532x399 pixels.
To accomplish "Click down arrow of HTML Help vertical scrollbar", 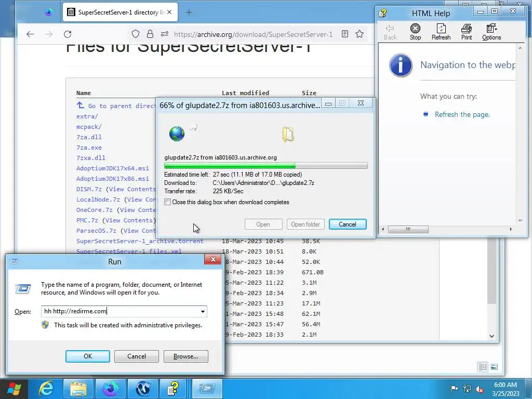I will pos(520,220).
